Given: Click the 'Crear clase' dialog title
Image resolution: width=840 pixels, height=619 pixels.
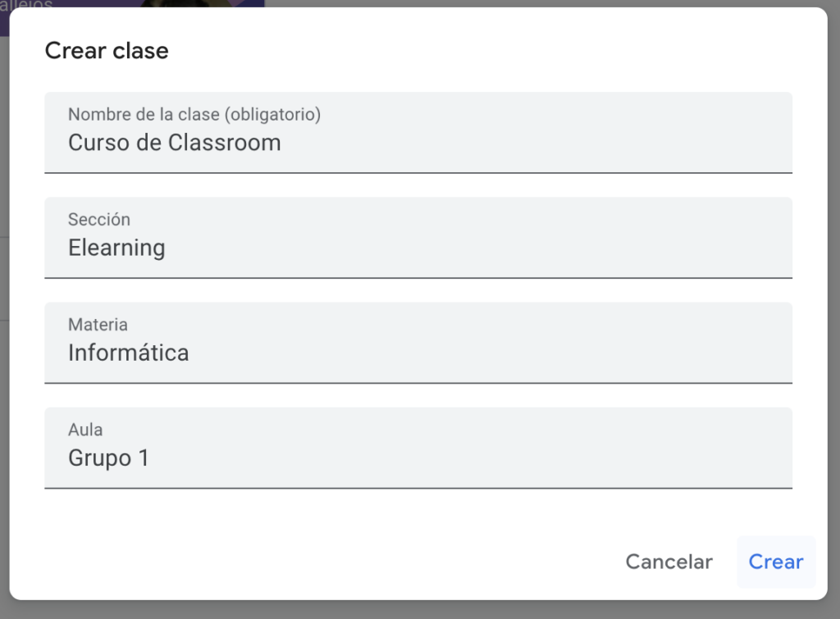Looking at the screenshot, I should coord(107,51).
